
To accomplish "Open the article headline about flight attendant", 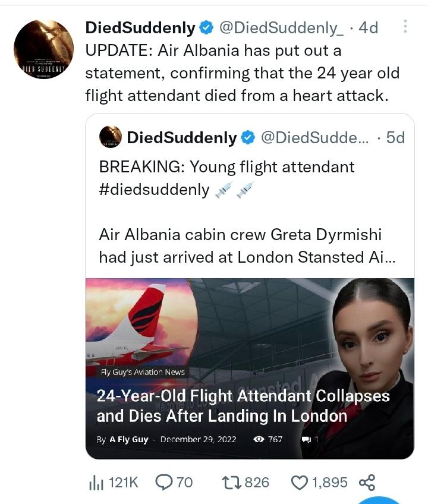I will 243,405.
